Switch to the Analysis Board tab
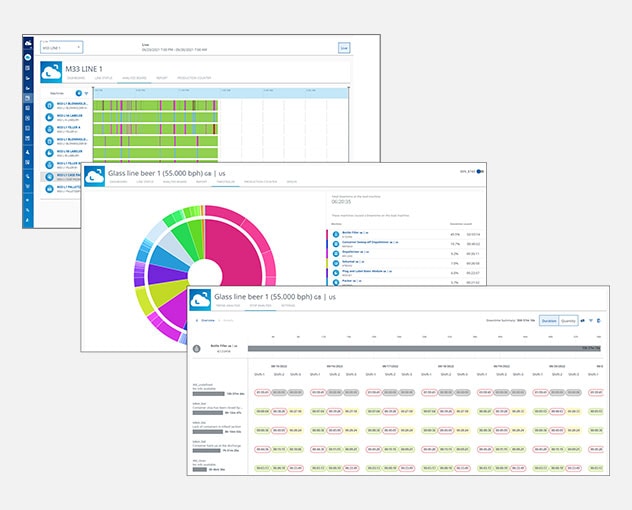Image resolution: width=632 pixels, height=510 pixels. [134, 77]
